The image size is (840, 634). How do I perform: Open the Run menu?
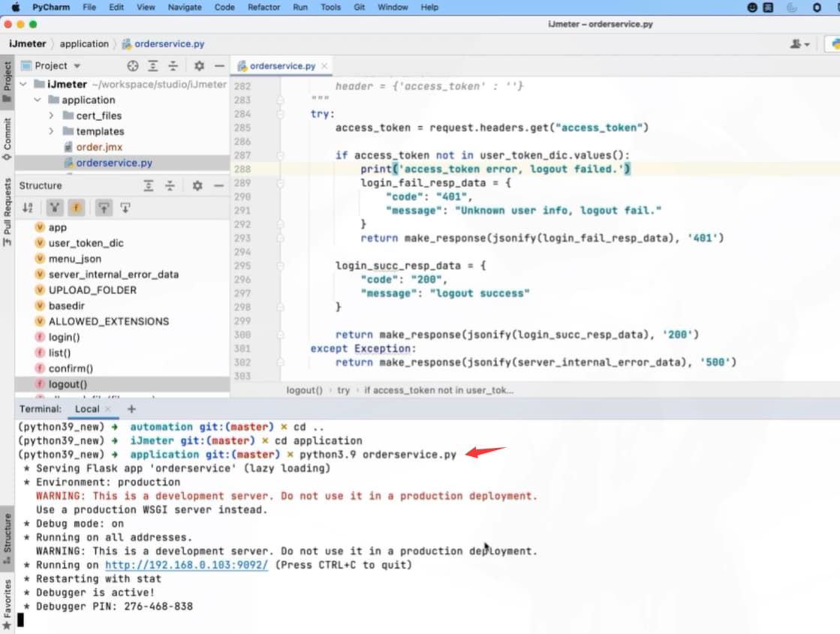pyautogui.click(x=300, y=8)
